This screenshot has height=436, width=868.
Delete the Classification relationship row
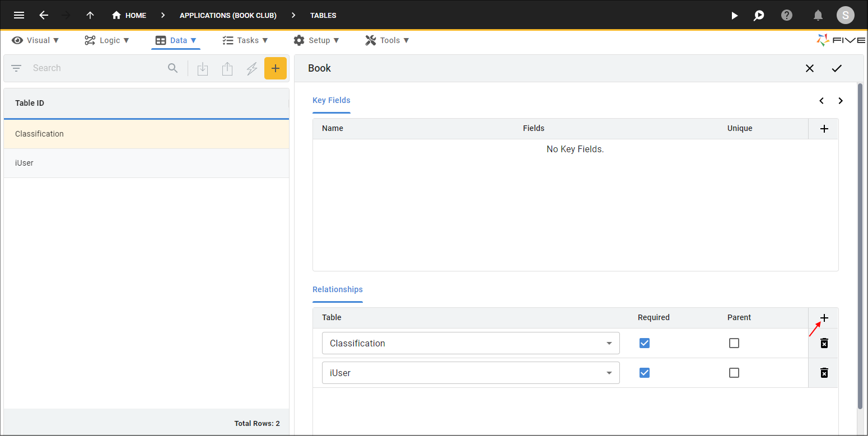pos(824,343)
